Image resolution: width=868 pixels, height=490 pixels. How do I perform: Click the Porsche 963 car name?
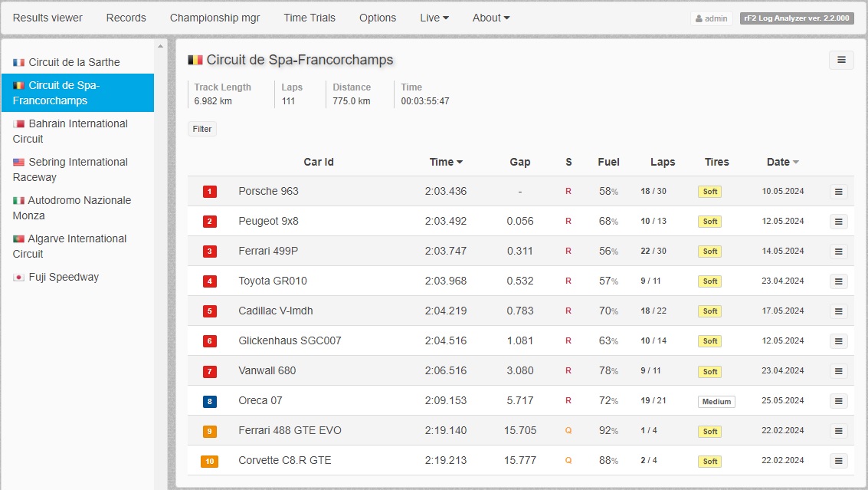[x=268, y=191]
